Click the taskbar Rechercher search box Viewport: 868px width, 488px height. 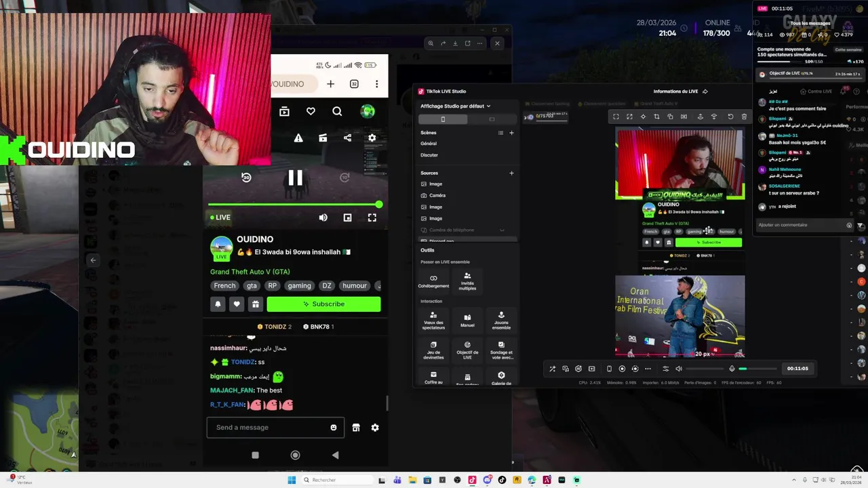click(x=336, y=480)
